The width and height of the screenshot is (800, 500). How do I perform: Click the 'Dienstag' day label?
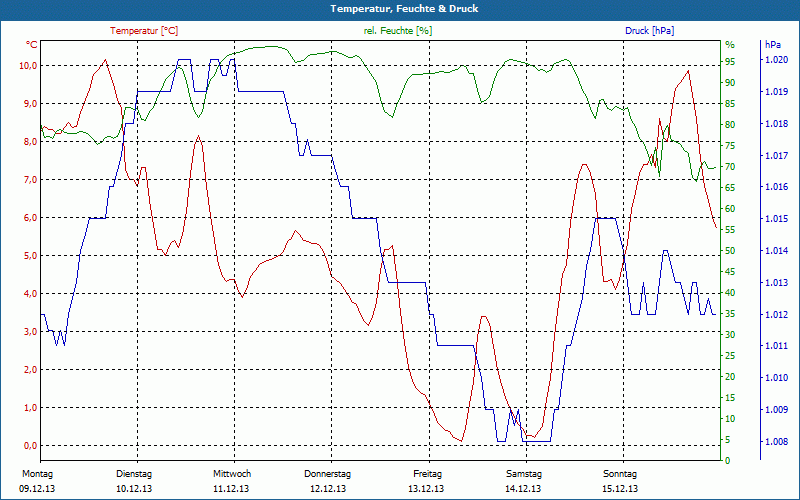134,474
